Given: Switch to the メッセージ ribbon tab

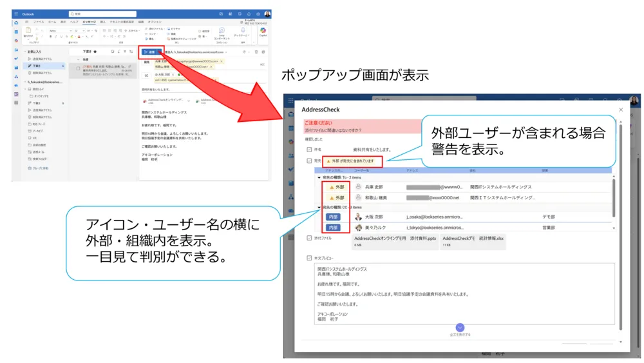Looking at the screenshot, I should click(89, 22).
